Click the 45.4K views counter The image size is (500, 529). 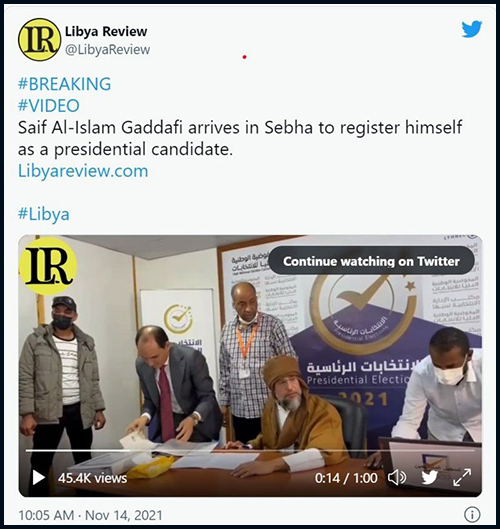[x=92, y=478]
